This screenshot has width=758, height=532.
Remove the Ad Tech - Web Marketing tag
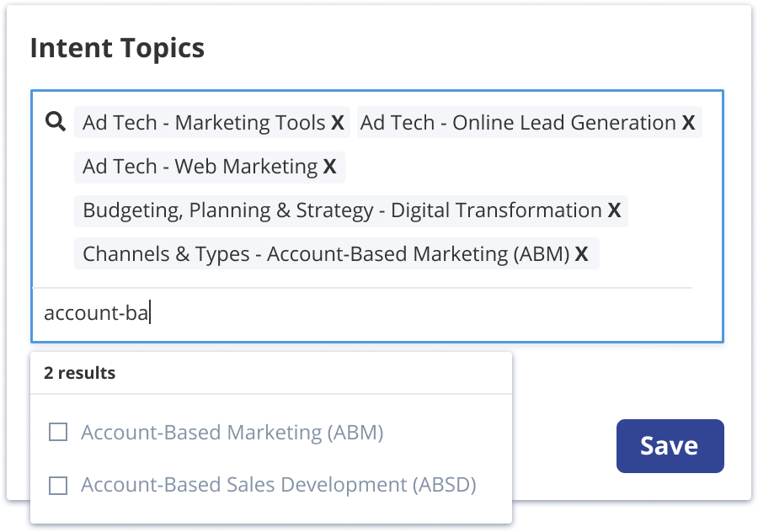(x=332, y=166)
